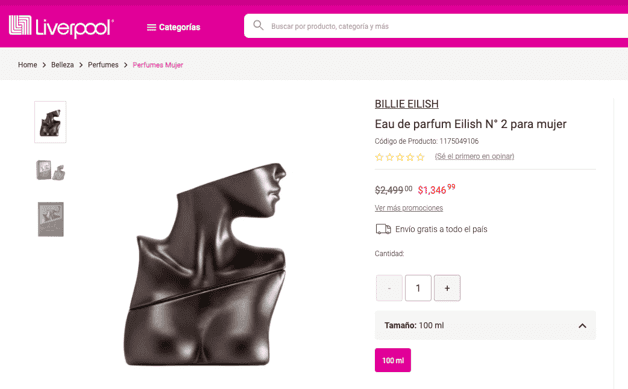This screenshot has width=628, height=389.
Task: Open 'Sé el primero en opinar' link
Action: 475,156
